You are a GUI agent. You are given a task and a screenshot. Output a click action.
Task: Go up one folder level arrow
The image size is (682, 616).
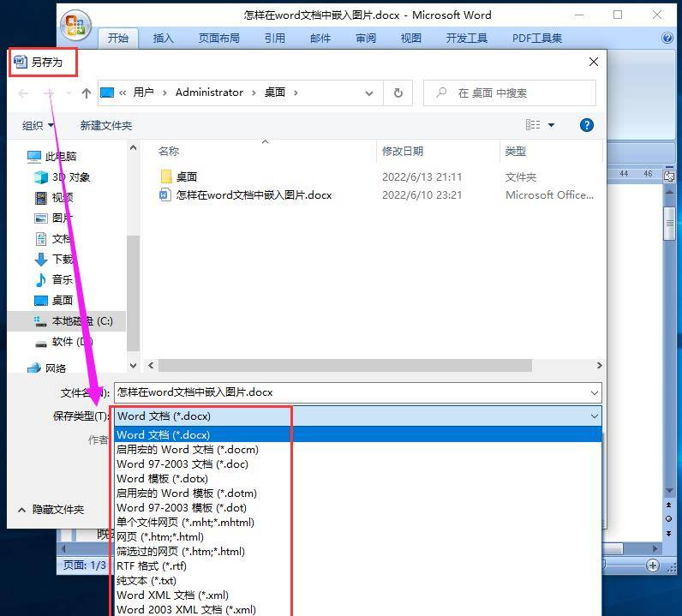coord(87,93)
